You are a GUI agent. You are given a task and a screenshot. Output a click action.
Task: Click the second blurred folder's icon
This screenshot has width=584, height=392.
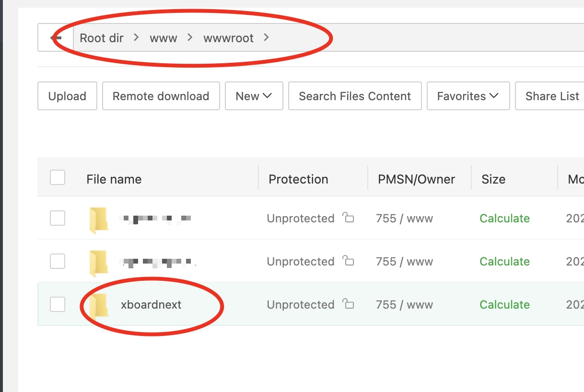pyautogui.click(x=99, y=263)
